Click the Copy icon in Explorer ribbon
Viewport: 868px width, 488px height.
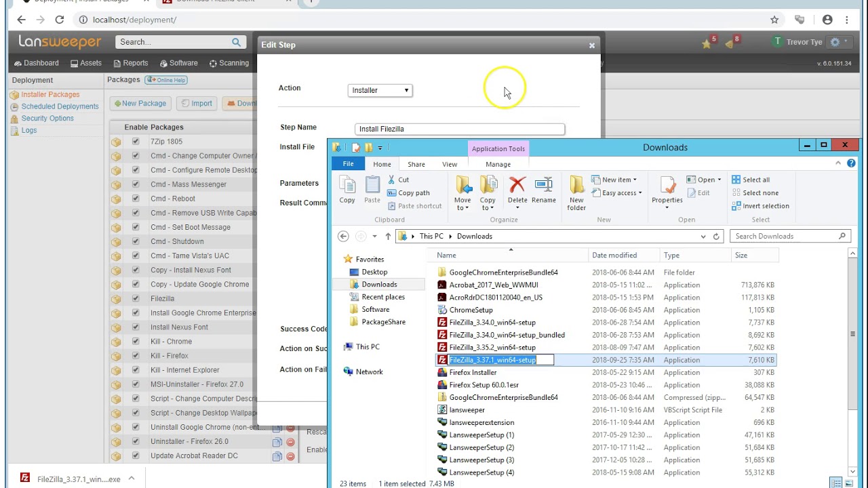click(x=347, y=190)
